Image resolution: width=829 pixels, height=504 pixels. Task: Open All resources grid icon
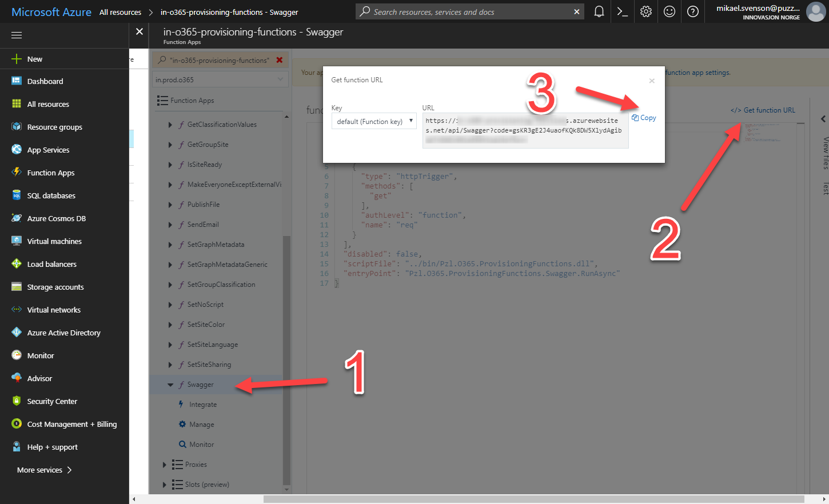17,104
